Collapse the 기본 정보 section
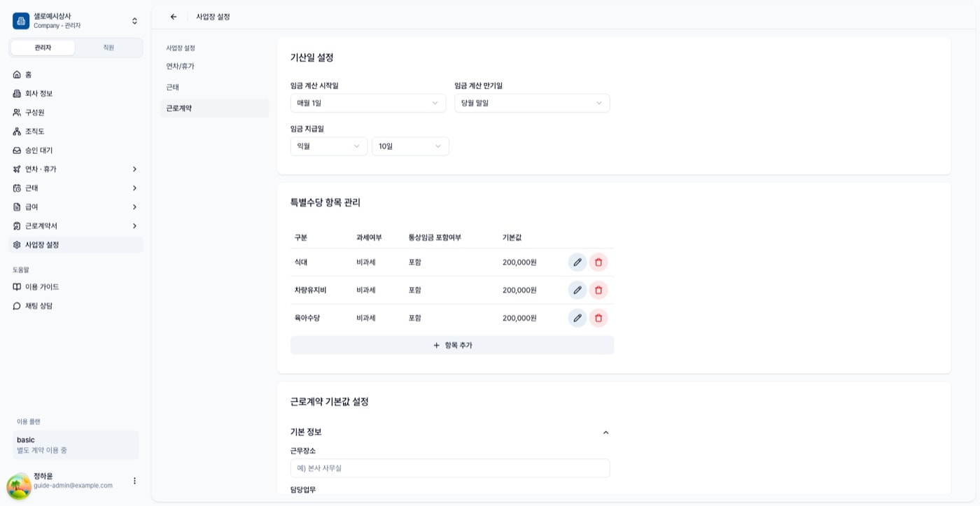 (x=605, y=433)
